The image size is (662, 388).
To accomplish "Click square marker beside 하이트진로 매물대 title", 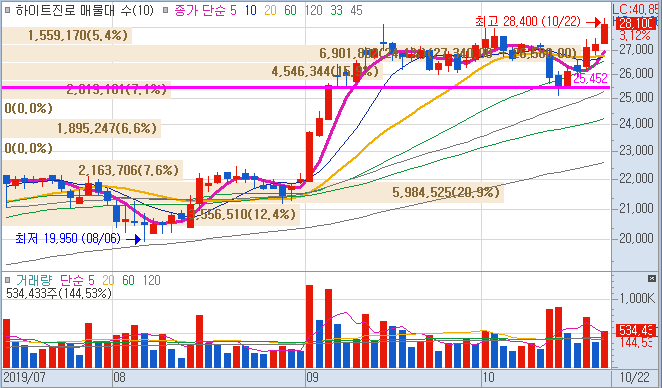I will 7,10.
